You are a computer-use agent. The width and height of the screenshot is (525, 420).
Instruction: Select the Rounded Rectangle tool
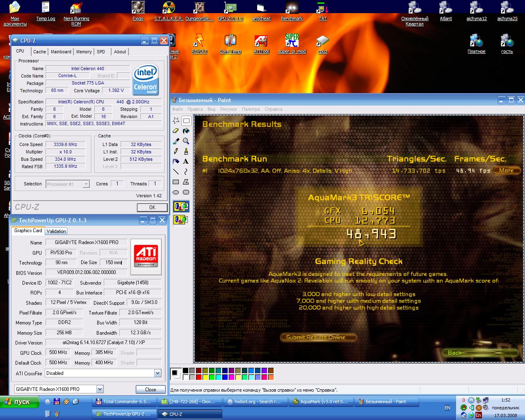pos(186,192)
